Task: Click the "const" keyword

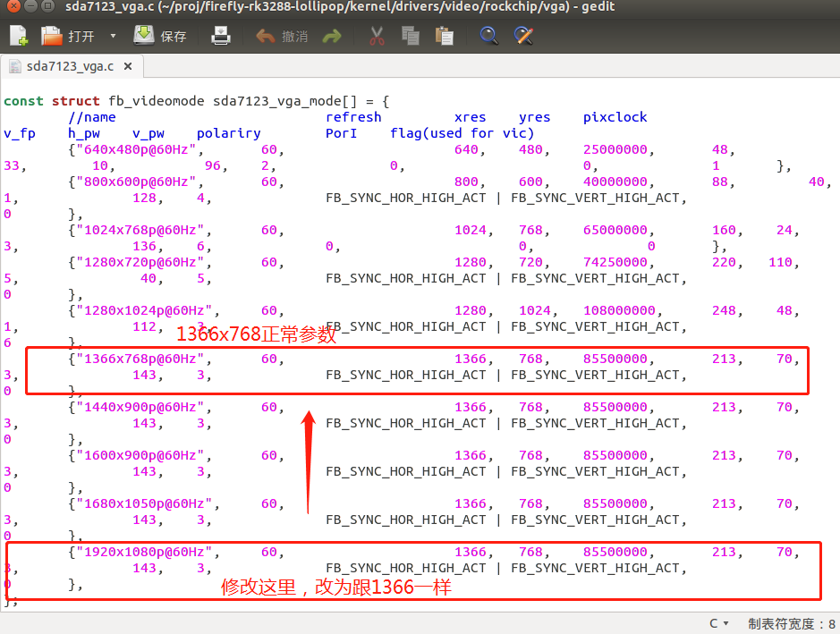Action: tap(23, 101)
